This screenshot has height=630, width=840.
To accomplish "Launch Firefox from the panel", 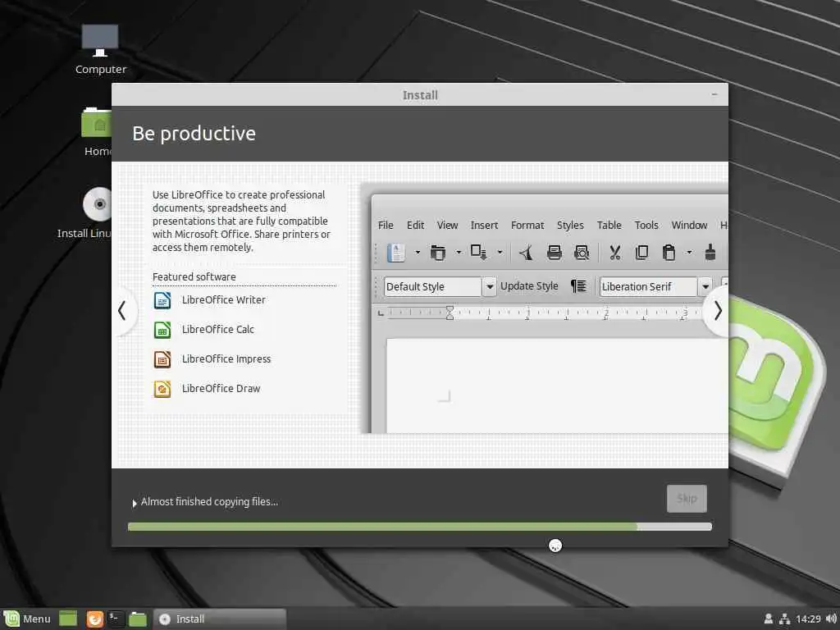I will click(95, 619).
